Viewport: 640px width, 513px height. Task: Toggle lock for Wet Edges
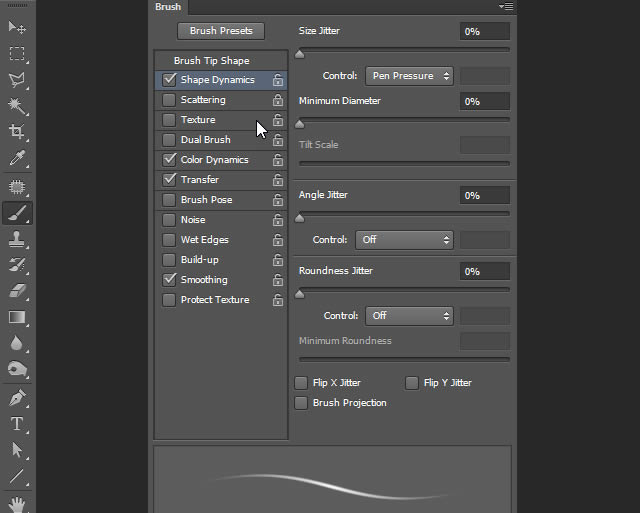click(278, 240)
